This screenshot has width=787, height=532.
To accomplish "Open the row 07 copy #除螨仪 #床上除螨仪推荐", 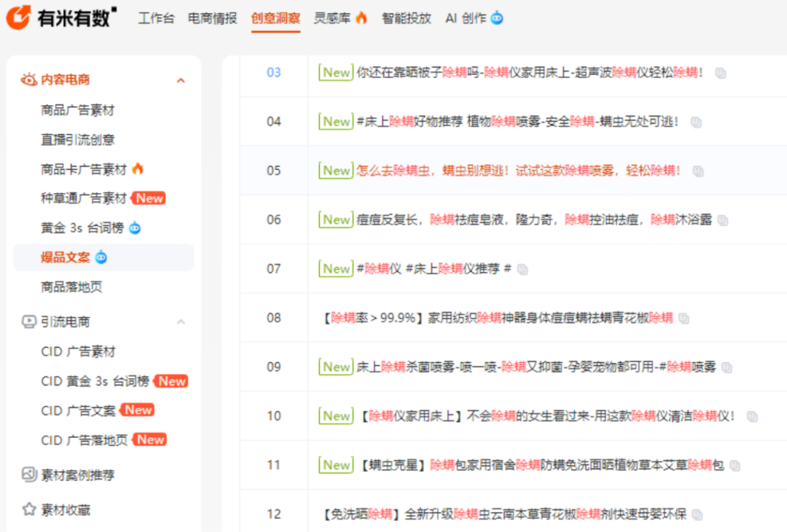I will 434,269.
